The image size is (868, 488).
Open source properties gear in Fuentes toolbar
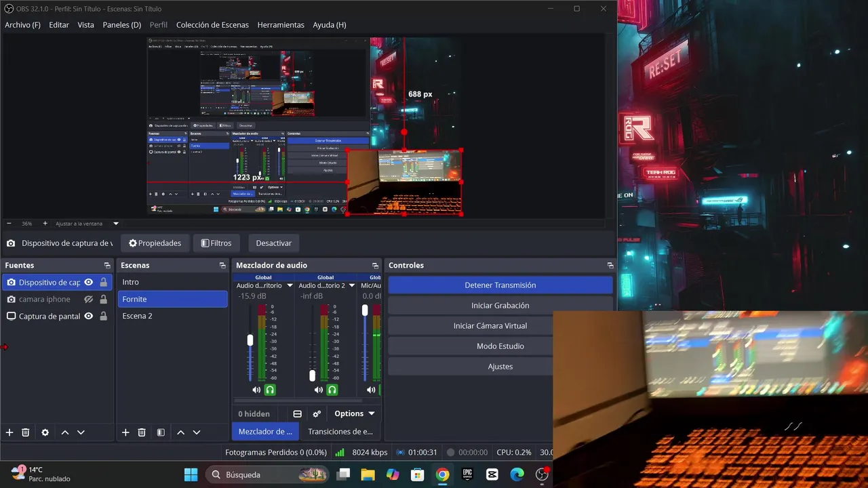[45, 432]
